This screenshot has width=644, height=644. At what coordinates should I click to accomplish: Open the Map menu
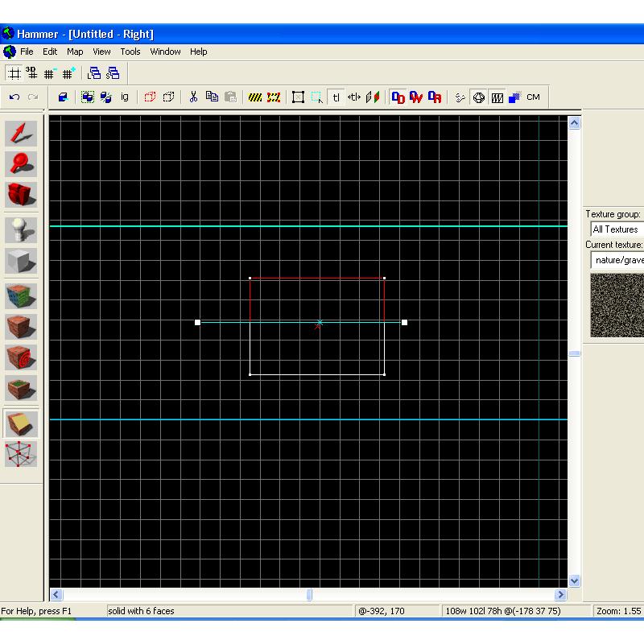tap(75, 52)
